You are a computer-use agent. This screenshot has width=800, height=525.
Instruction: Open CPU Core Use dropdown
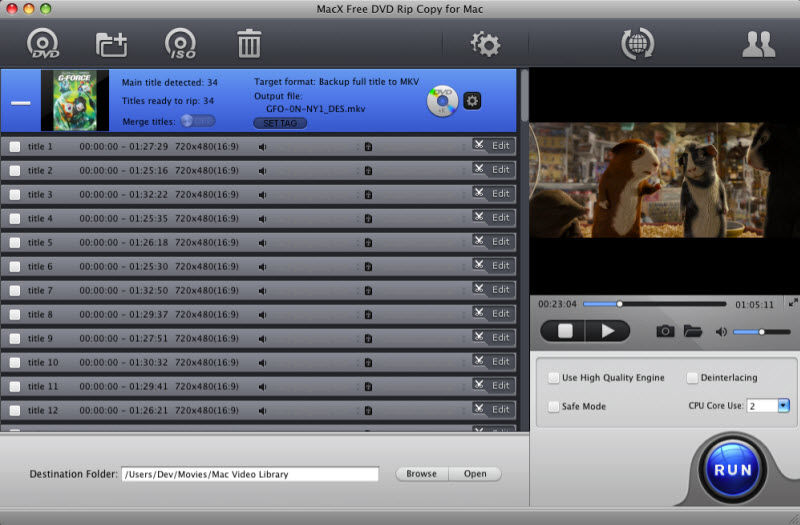click(x=783, y=406)
